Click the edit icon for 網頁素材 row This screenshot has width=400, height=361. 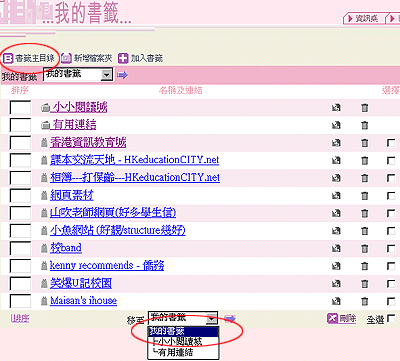coord(336,196)
